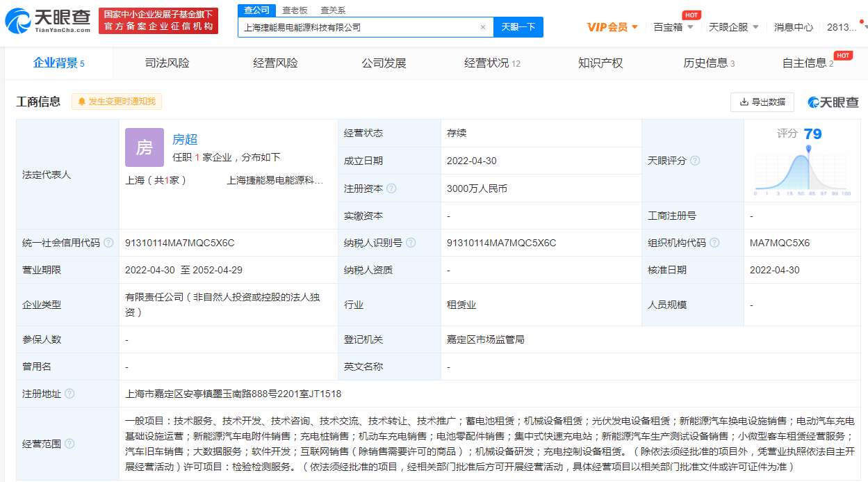Click help icon next to 组织机构代码
This screenshot has height=482, width=868.
point(714,243)
